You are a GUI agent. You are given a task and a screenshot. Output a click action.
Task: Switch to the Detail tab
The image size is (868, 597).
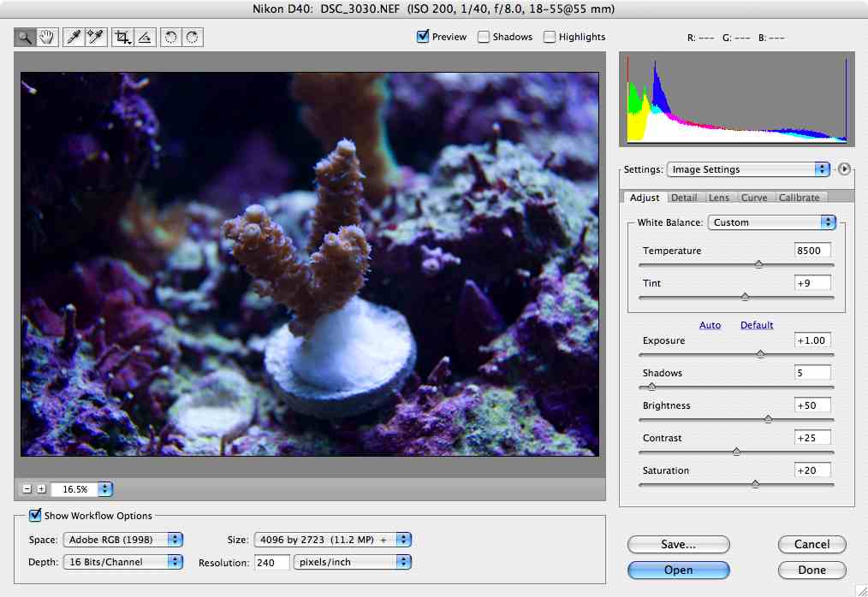pyautogui.click(x=684, y=198)
